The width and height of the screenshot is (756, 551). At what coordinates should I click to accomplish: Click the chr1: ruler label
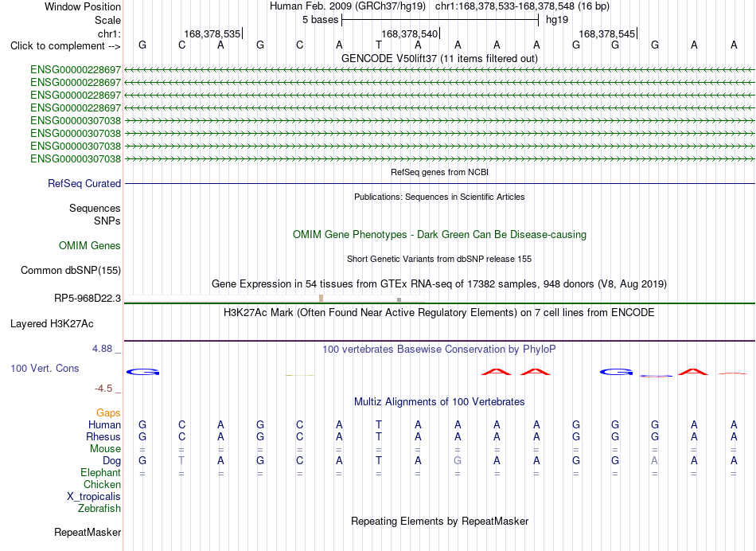point(109,33)
